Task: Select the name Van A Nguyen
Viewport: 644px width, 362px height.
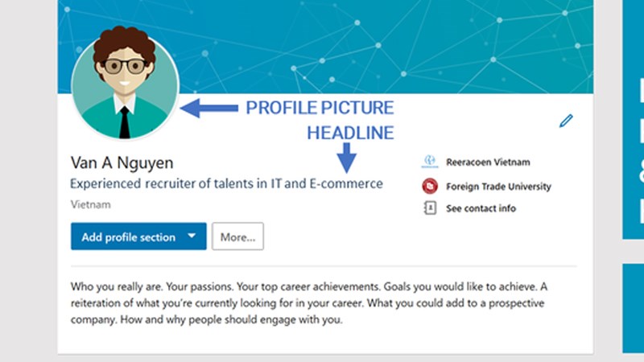Action: pos(122,163)
